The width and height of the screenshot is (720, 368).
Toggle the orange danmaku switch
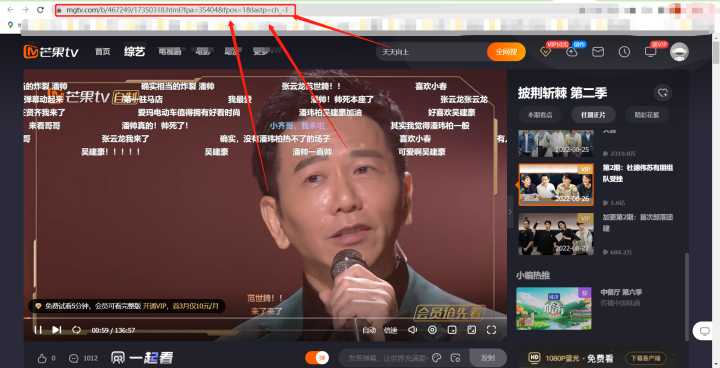point(317,358)
